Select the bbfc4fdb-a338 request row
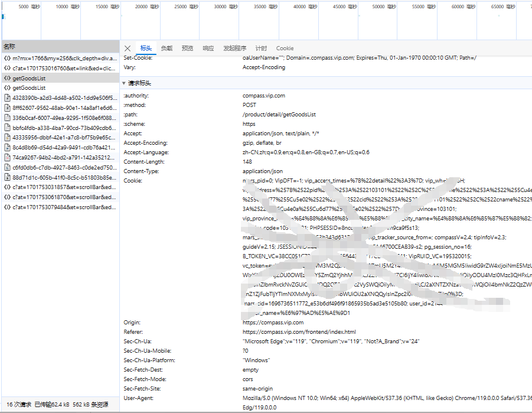Viewport: 532px width, 413px height. (59, 128)
